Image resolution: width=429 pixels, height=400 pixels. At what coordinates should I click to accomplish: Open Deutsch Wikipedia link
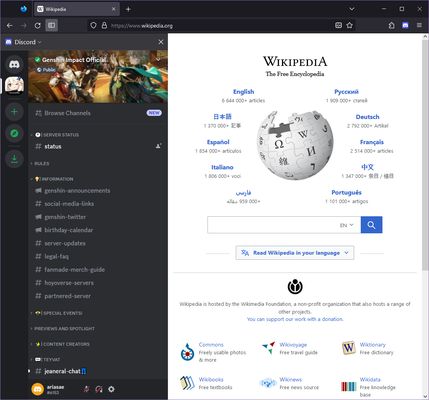(367, 117)
